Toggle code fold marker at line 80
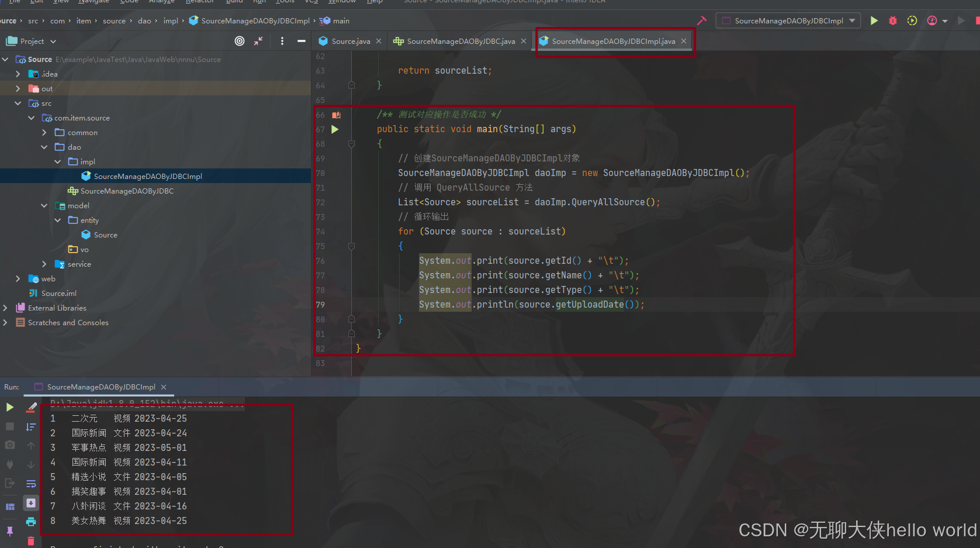 tap(351, 319)
